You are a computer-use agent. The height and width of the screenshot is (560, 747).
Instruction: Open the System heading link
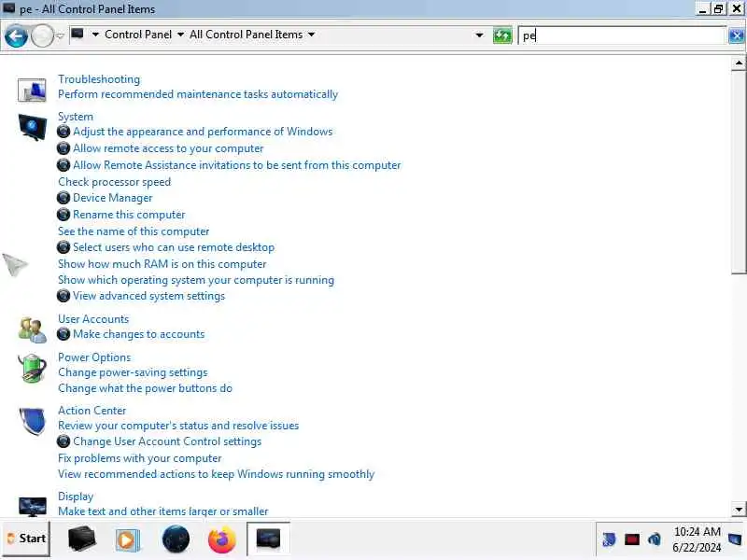point(76,117)
